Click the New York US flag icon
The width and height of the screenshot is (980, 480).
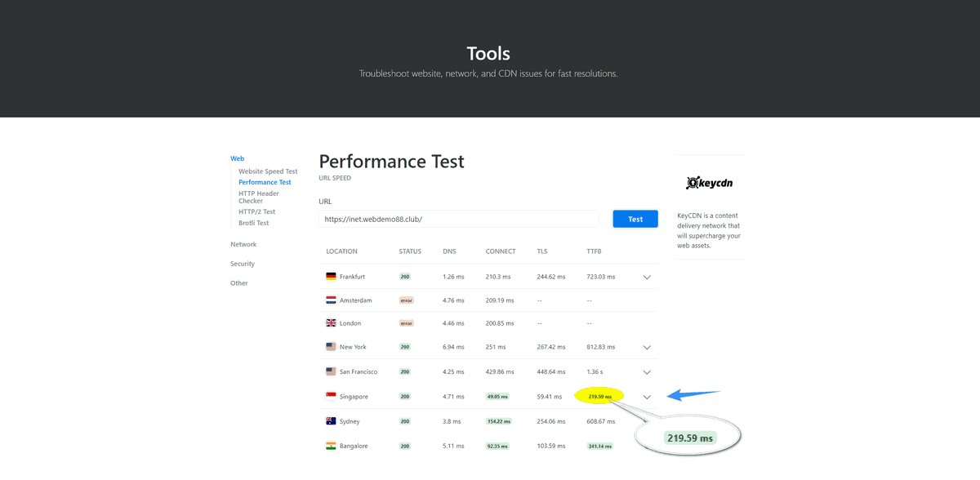click(x=331, y=347)
